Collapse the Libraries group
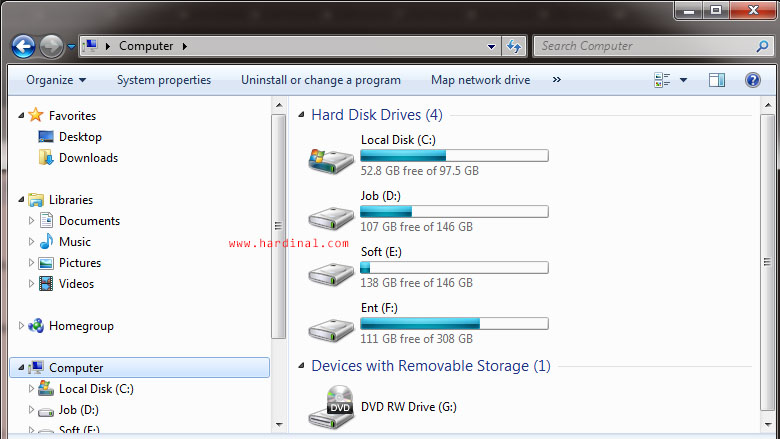Screen dimensions: 780x439 (21, 199)
